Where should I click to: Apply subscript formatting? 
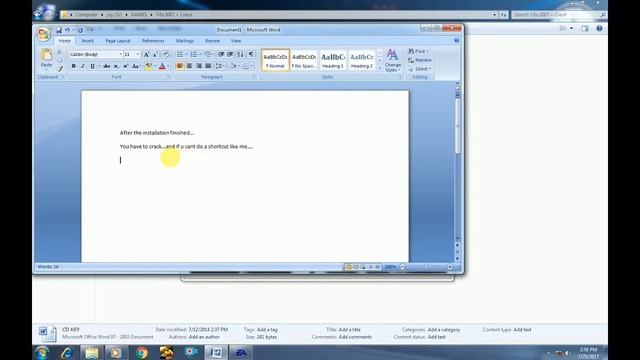tap(116, 66)
